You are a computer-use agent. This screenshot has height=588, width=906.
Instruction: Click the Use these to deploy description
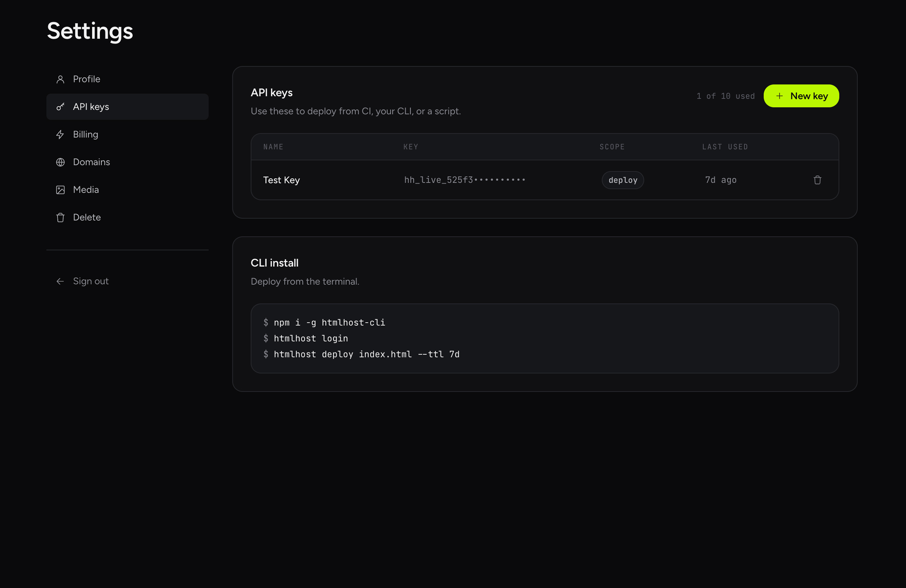coord(356,112)
